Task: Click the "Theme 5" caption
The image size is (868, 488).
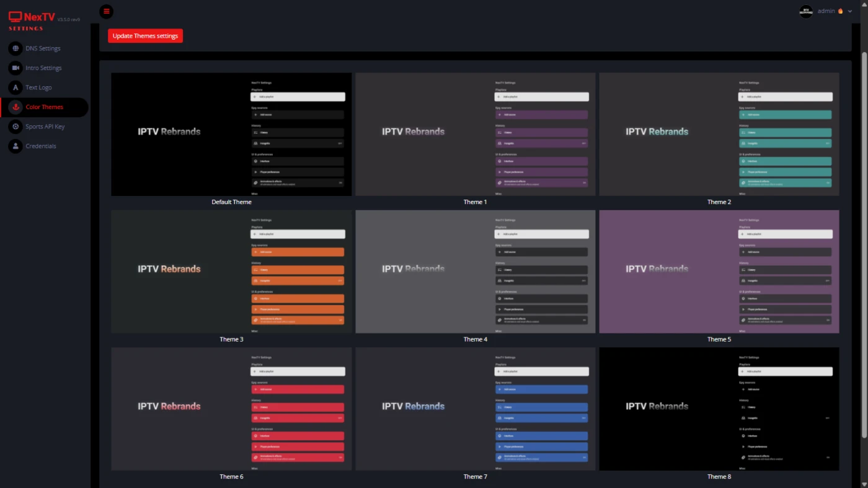Action: click(719, 339)
